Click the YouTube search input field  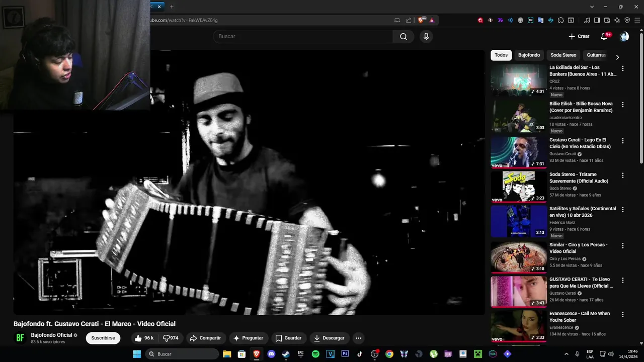tap(303, 36)
